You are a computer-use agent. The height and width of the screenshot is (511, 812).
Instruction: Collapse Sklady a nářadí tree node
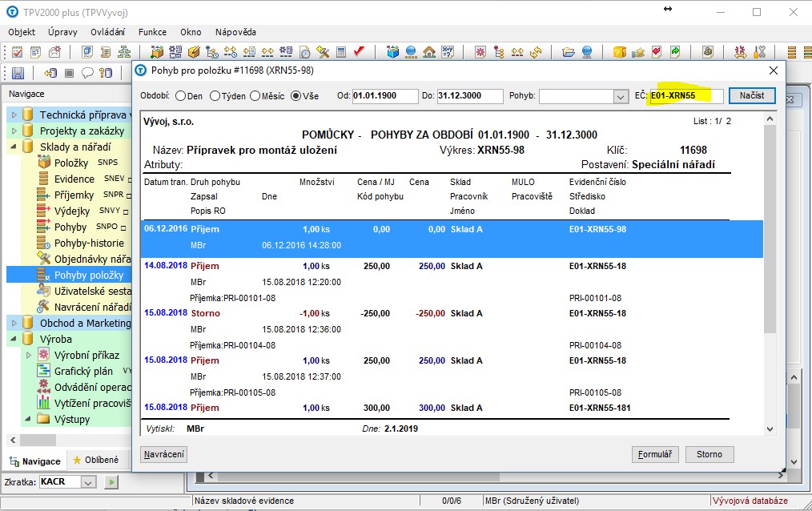pyautogui.click(x=14, y=147)
